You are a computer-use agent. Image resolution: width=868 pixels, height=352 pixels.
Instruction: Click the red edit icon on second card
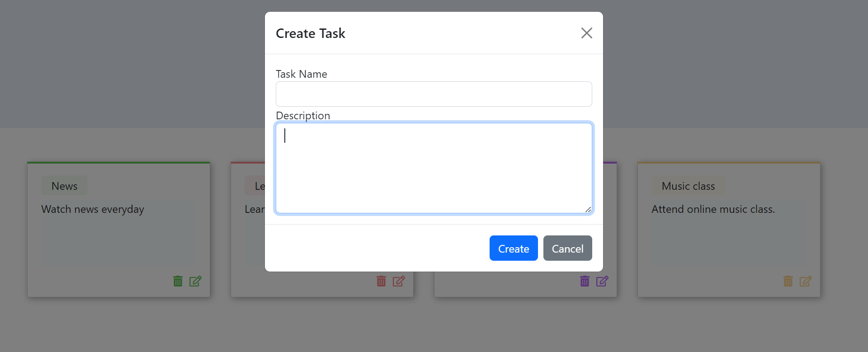point(399,281)
